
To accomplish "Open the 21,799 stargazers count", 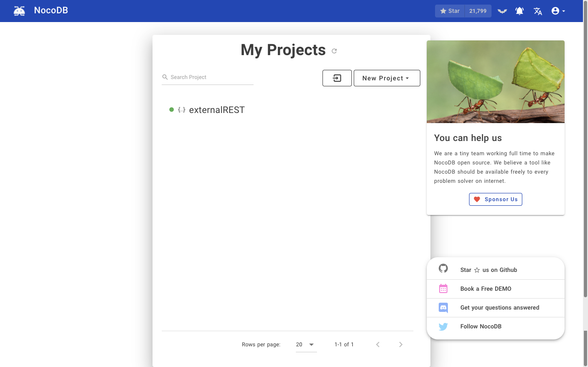I will pos(478,11).
